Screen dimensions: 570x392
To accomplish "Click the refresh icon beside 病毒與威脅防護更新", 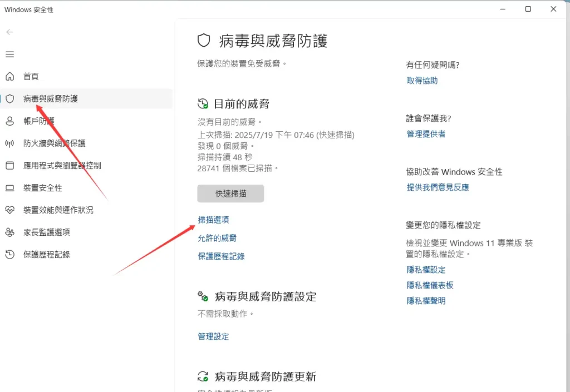I will pos(203,376).
